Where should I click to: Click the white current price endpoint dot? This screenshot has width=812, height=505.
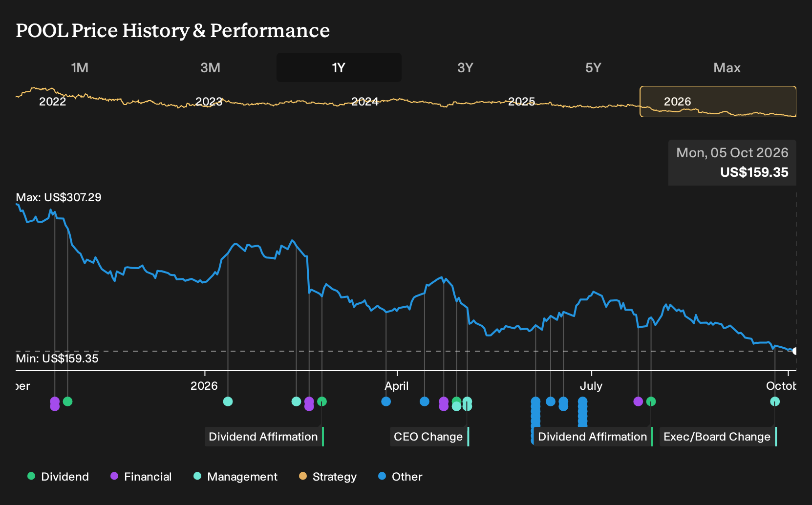(795, 351)
